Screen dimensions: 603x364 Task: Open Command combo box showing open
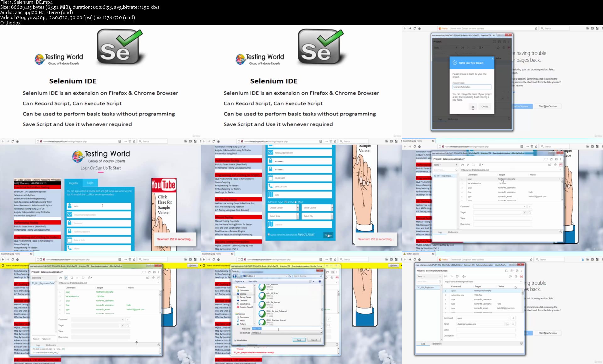[x=483, y=318]
